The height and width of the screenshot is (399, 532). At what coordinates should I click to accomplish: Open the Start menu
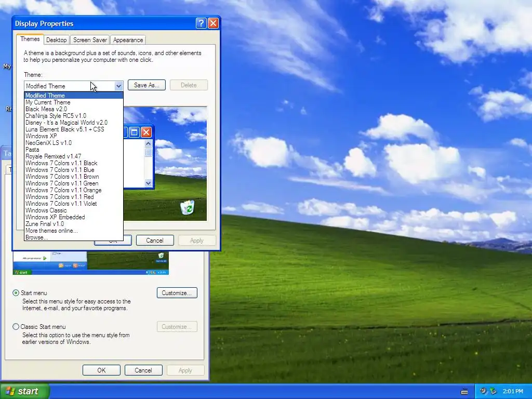coord(25,391)
